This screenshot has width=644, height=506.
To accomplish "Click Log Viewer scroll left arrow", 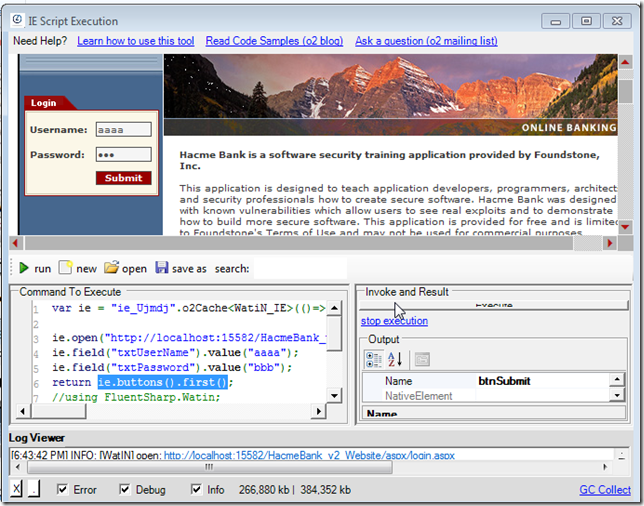I will (x=17, y=467).
